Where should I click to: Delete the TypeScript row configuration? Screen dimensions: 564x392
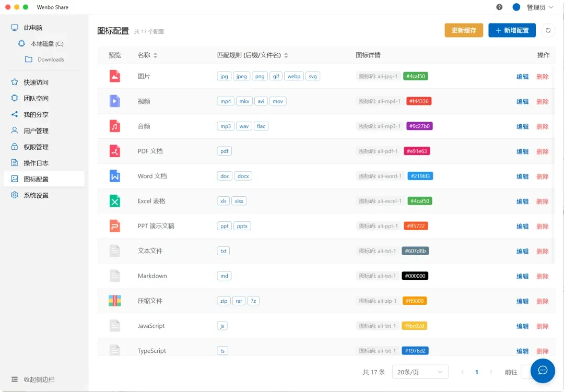(543, 351)
